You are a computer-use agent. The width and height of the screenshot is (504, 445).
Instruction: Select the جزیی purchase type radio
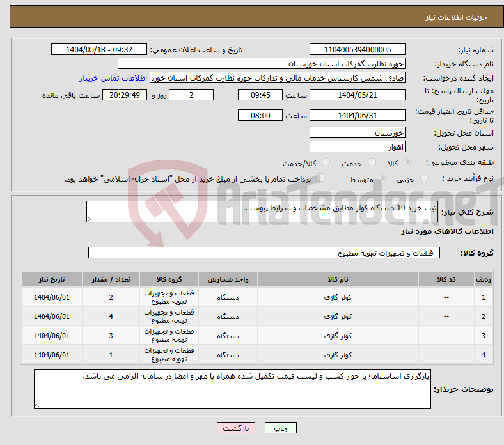click(424, 178)
